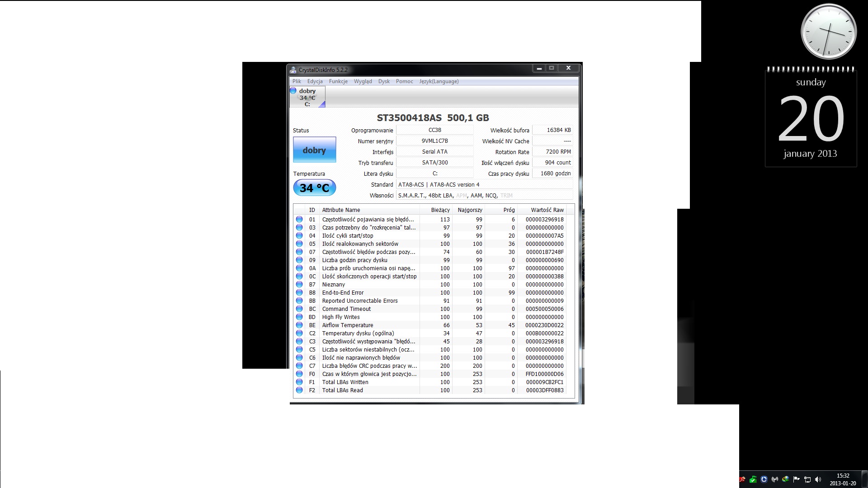Open the Plik menu
The width and height of the screenshot is (868, 488).
point(297,81)
